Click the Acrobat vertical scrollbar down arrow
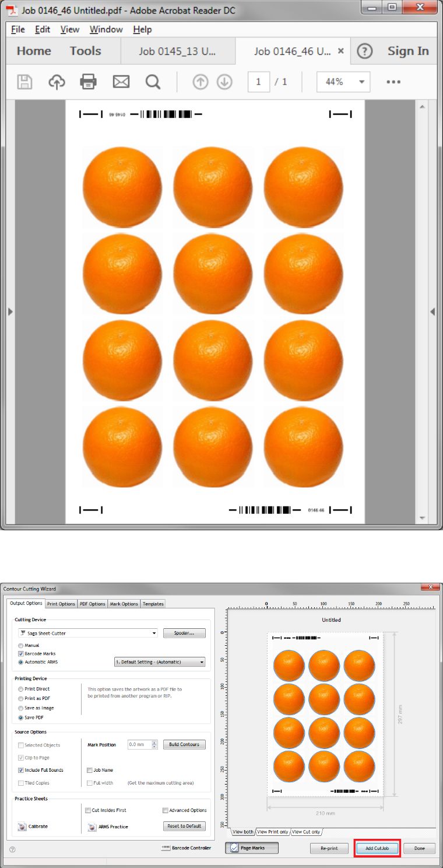 click(x=423, y=517)
